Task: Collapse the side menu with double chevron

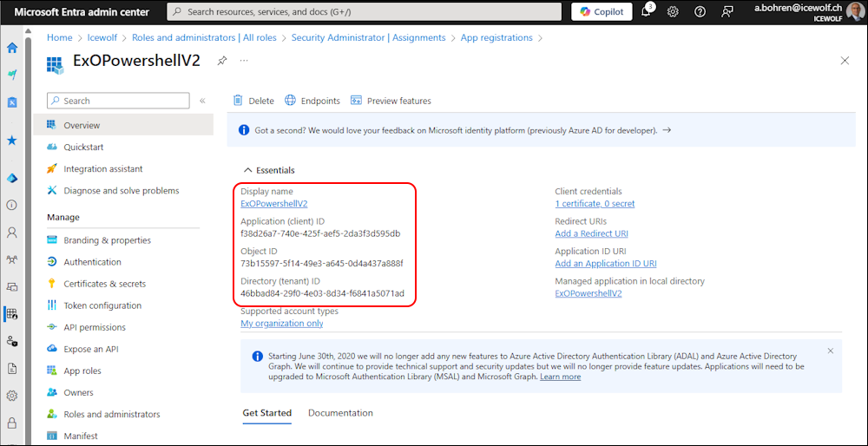Action: click(202, 101)
